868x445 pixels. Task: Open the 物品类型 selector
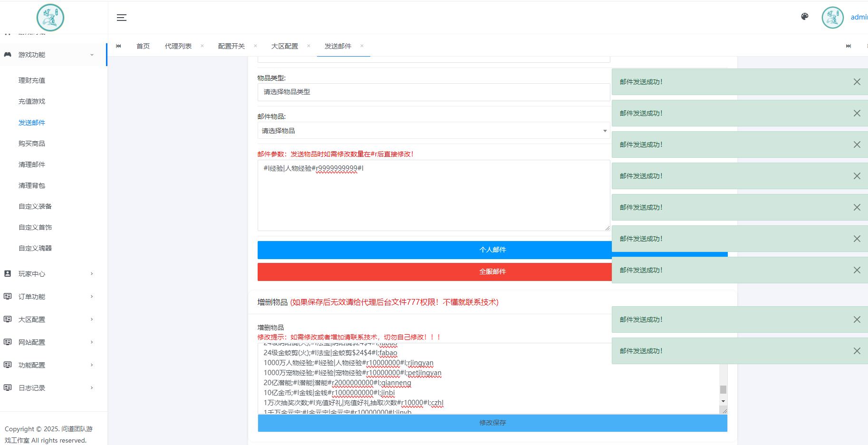click(x=434, y=92)
